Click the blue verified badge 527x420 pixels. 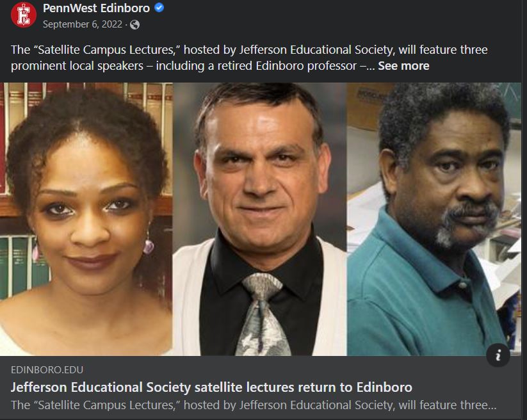point(160,8)
